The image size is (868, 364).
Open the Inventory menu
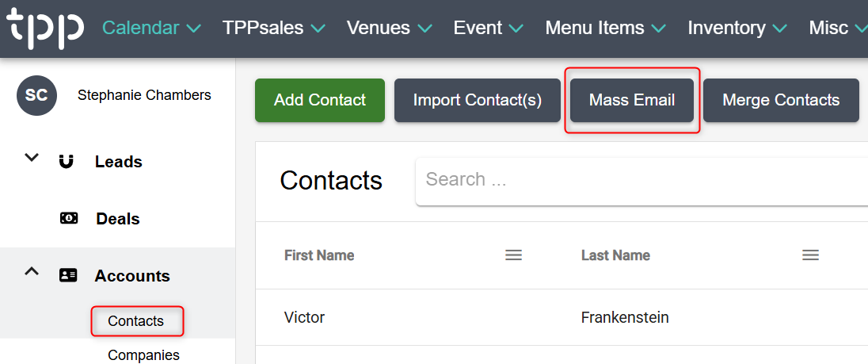(x=737, y=29)
